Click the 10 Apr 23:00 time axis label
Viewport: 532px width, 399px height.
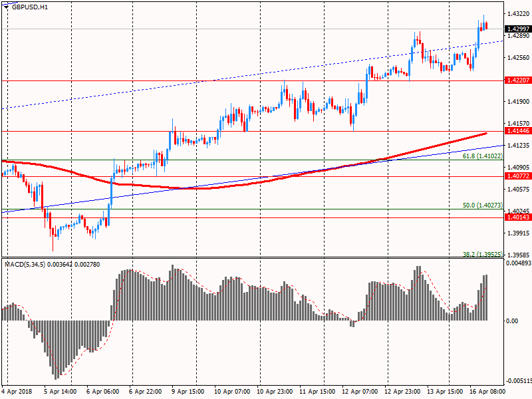275,392
